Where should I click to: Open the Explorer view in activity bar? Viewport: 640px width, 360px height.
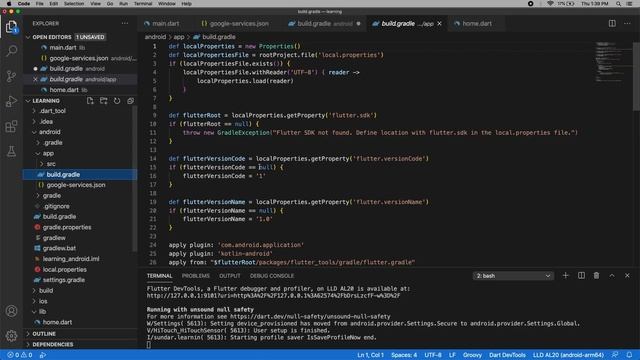coord(11,27)
